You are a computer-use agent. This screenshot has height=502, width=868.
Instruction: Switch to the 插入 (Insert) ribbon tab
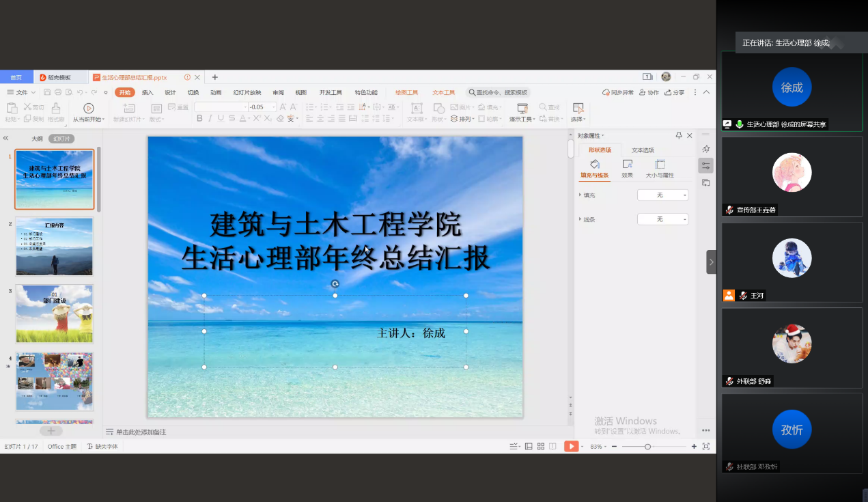coord(149,92)
